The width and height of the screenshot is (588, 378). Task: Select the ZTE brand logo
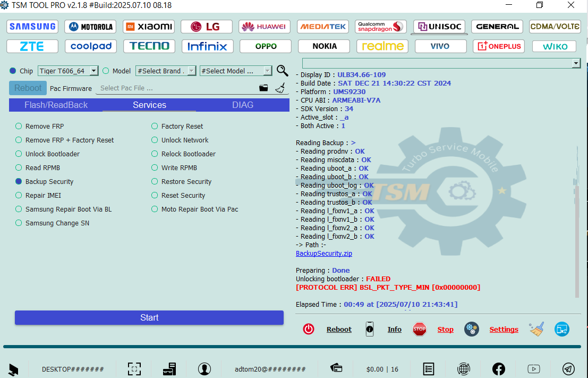pyautogui.click(x=32, y=47)
